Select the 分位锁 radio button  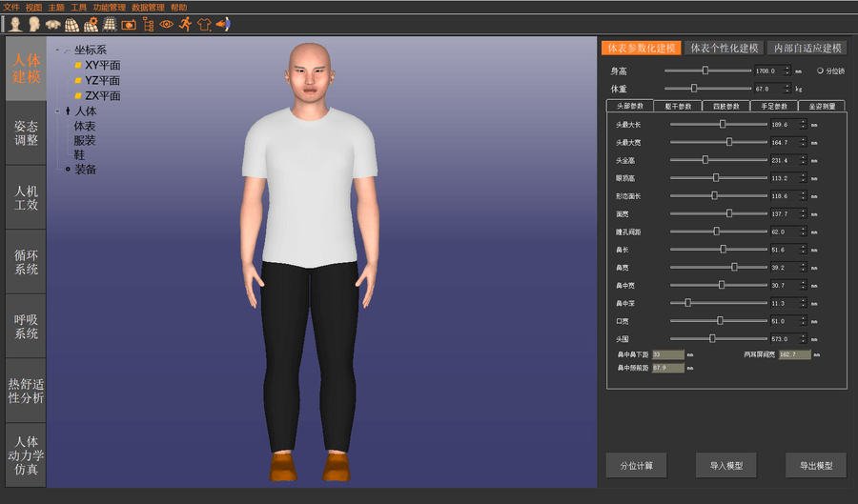coord(820,71)
